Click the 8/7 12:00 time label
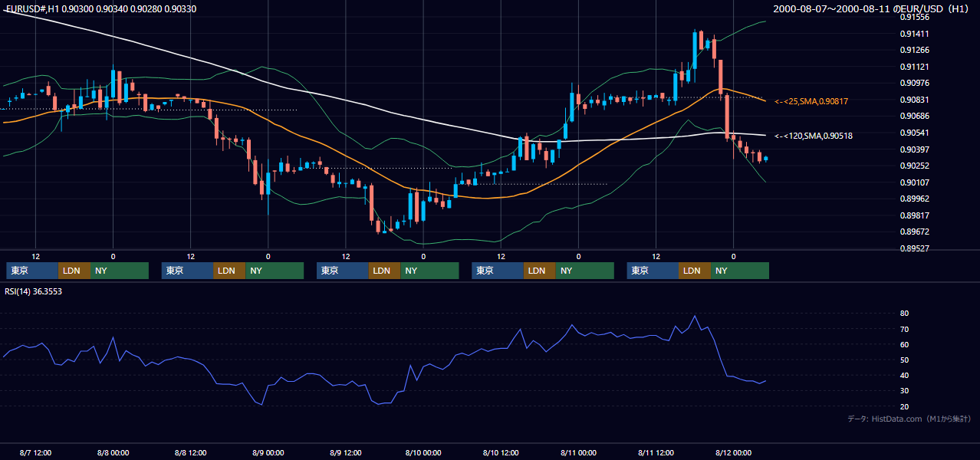This screenshot has width=980, height=460. 35,452
